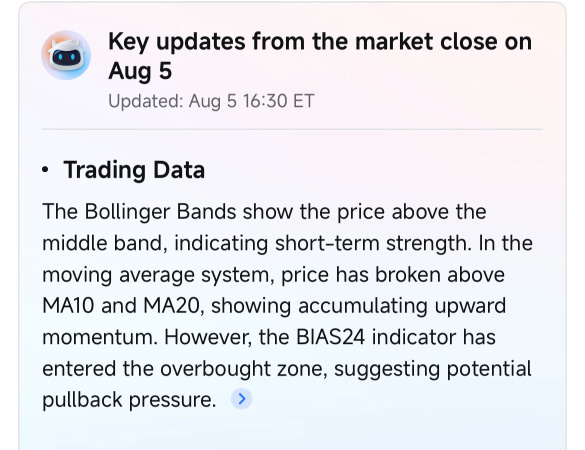Click the "Key updates from the market close" title
The image size is (585, 450).
pyautogui.click(x=320, y=56)
